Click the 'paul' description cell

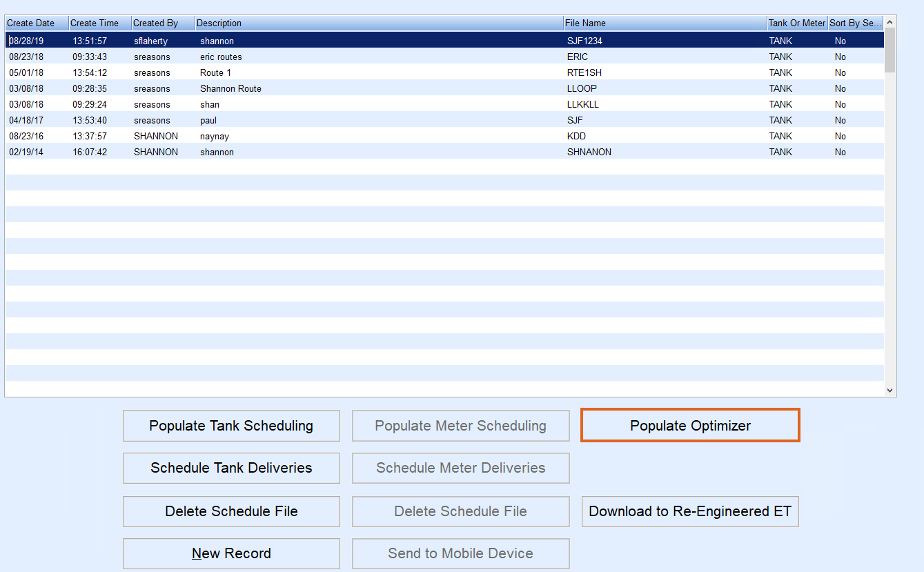[208, 120]
